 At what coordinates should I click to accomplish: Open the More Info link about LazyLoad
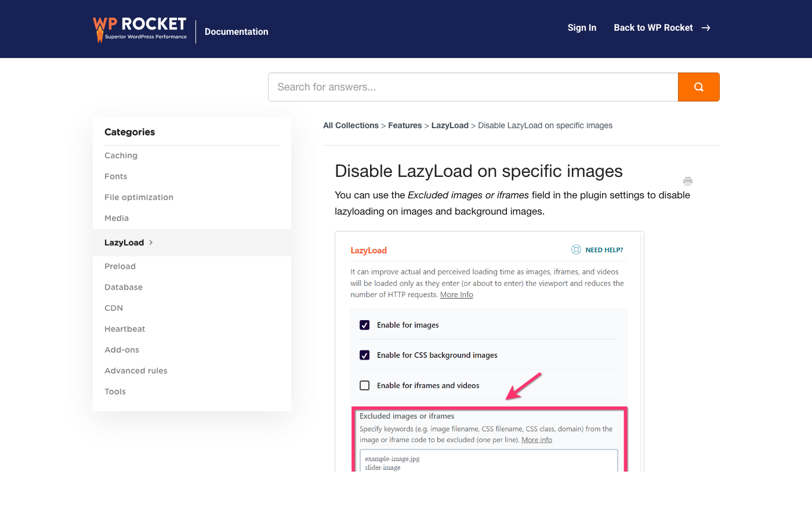click(x=456, y=294)
